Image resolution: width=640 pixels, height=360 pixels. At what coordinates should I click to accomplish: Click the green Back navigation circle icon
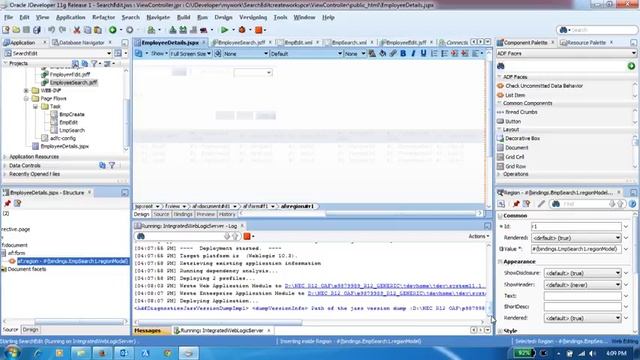[113, 30]
